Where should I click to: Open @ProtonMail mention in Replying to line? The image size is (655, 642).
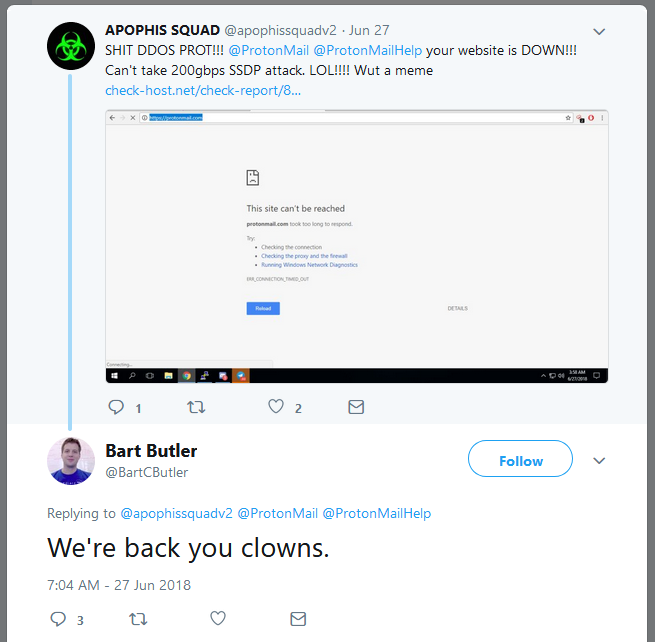277,513
